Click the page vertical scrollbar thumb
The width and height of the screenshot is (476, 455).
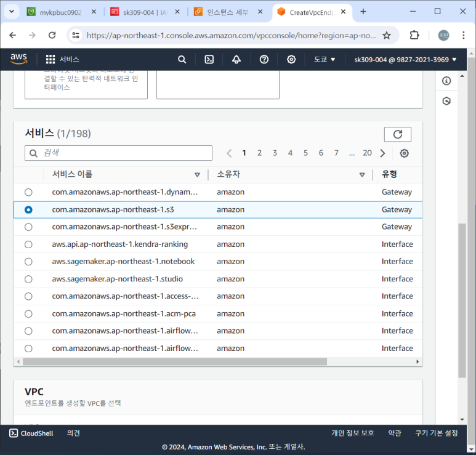[462, 300]
